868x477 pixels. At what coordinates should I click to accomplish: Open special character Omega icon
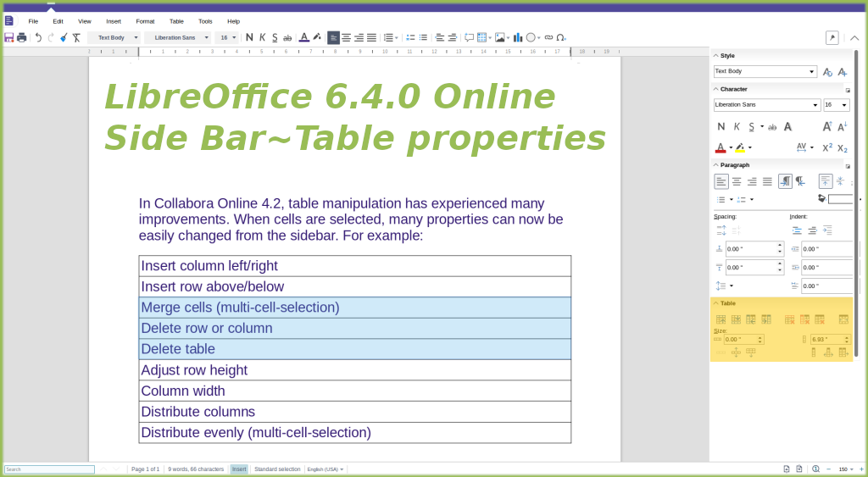tap(561, 37)
